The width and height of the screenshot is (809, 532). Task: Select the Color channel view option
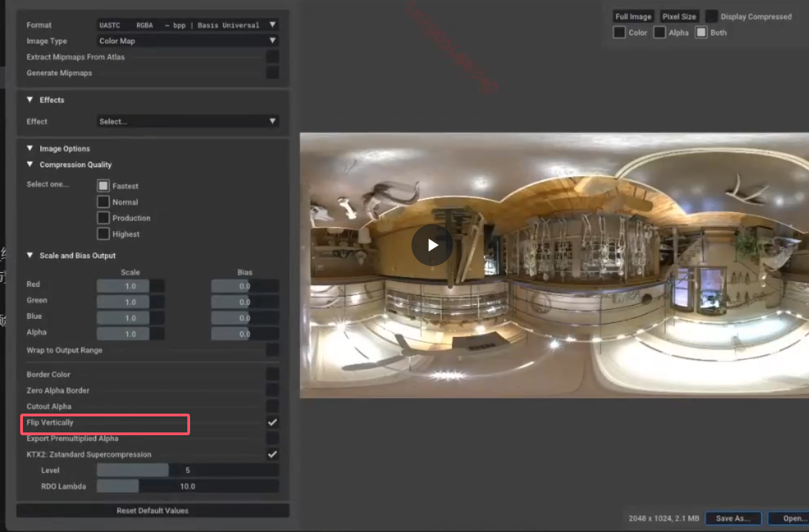pyautogui.click(x=619, y=33)
